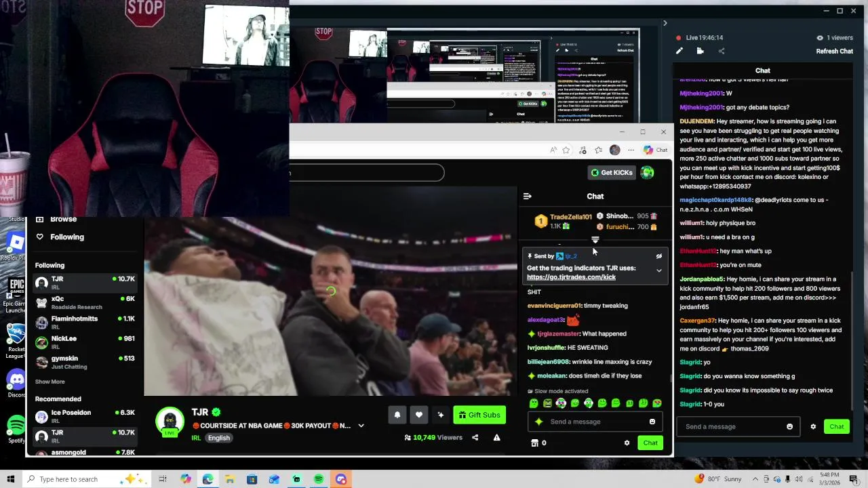Open Following in the Kick sidebar
This screenshot has width=868, height=488.
coord(66,237)
